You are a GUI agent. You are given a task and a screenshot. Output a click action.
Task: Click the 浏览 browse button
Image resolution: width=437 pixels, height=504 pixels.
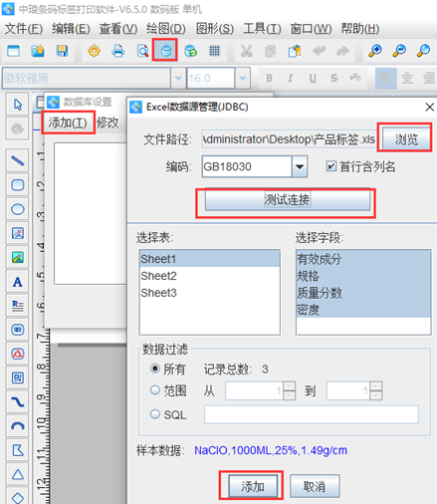point(406,139)
